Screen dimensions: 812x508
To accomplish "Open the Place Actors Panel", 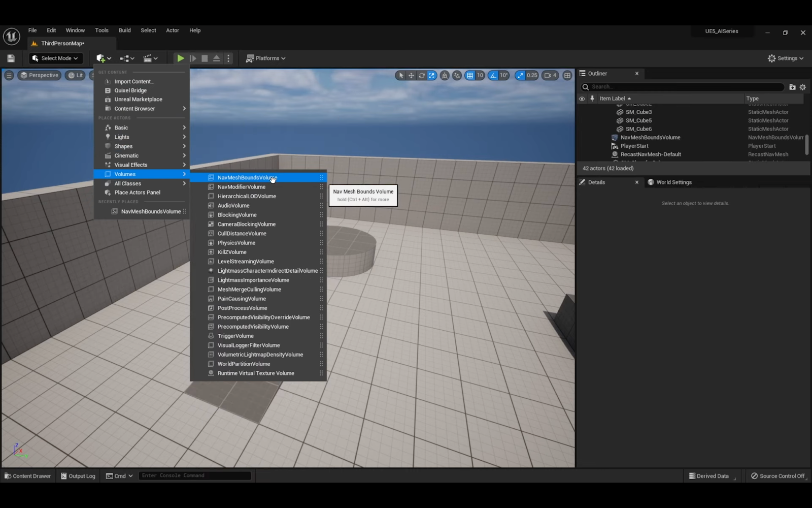I will (142, 193).
